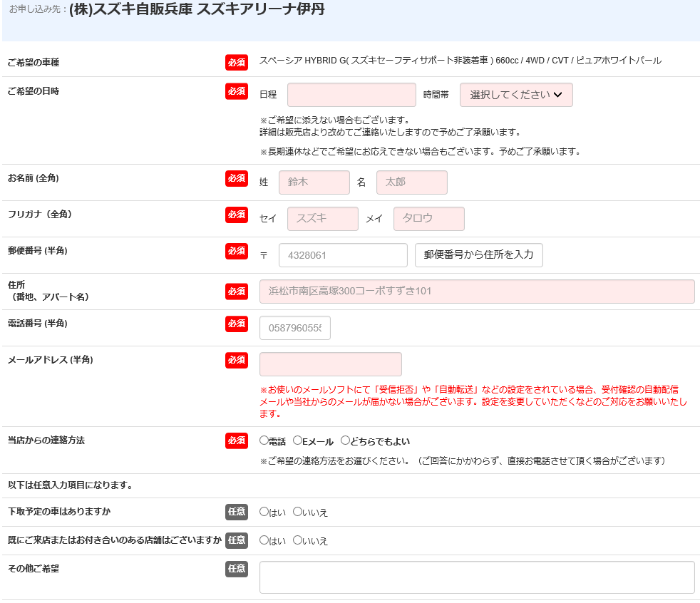This screenshot has height=603, width=700.
Task: Click 必須 badge next to 当店からの連絡方法
Action: click(x=237, y=441)
